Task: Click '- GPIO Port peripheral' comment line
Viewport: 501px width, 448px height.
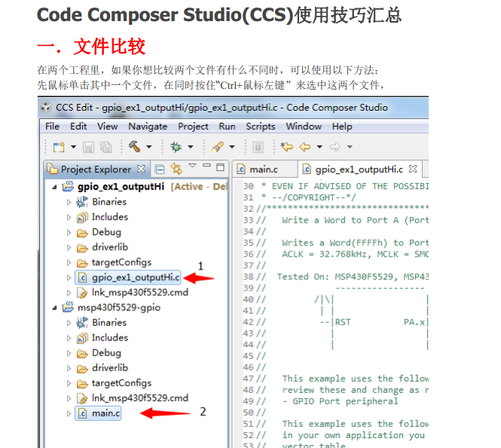Action: (341, 401)
